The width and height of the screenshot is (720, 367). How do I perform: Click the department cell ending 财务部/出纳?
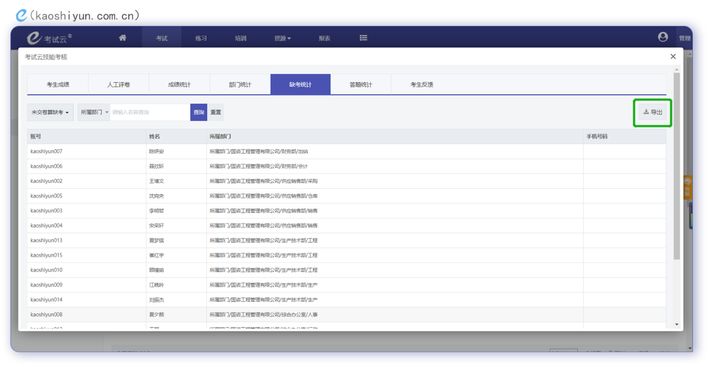[395, 151]
